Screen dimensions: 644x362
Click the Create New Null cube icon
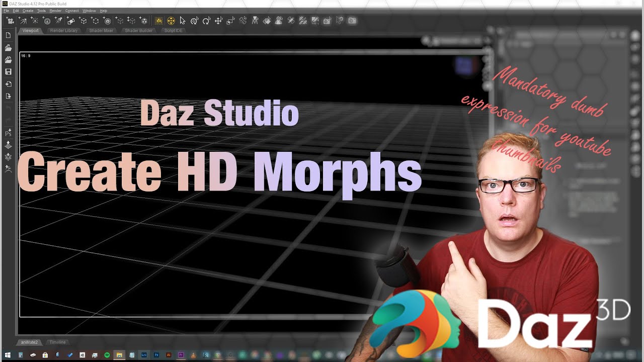click(83, 21)
